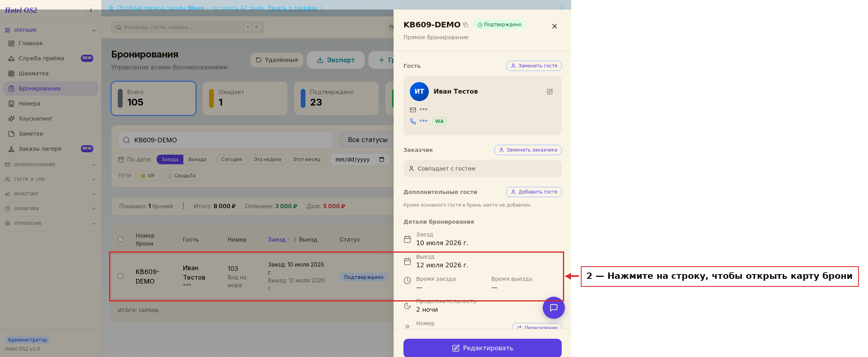Image resolution: width=868 pixels, height=357 pixels.
Task: Click the Редактировать button
Action: coord(482,348)
